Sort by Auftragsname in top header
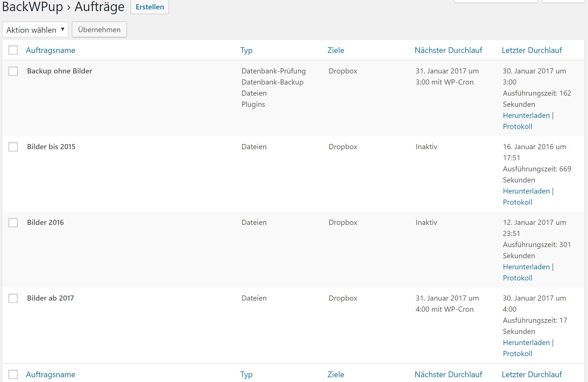The image size is (588, 382). pyautogui.click(x=51, y=50)
